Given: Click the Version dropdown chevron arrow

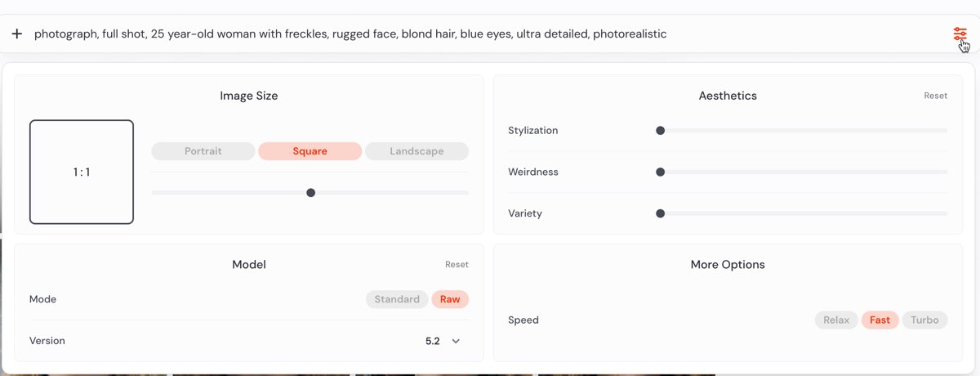Looking at the screenshot, I should click(456, 341).
